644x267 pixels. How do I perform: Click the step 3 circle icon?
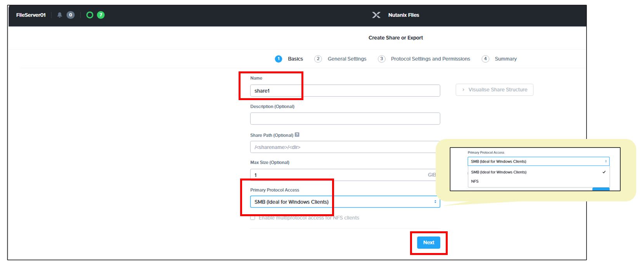tap(382, 59)
